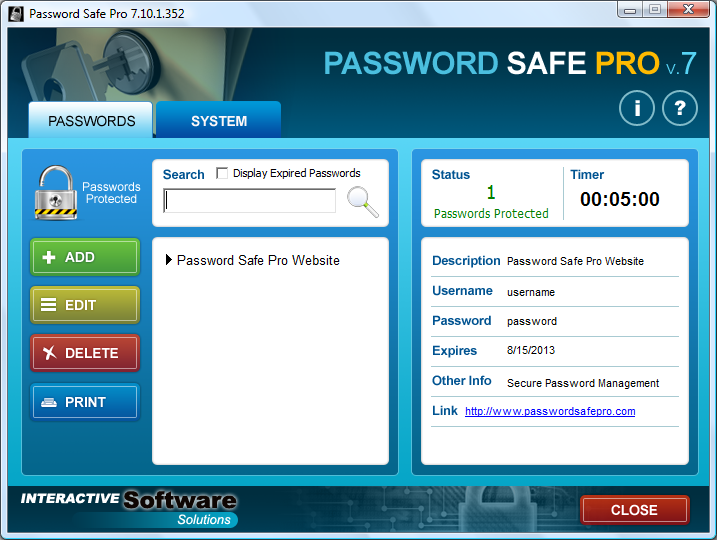The height and width of the screenshot is (540, 717).
Task: Click the Description value Password Safe Pro Website
Action: coord(575,261)
